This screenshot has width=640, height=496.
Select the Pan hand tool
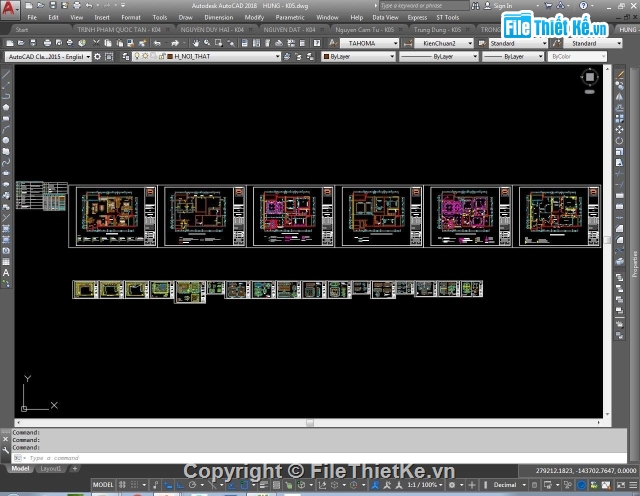pos(196,43)
